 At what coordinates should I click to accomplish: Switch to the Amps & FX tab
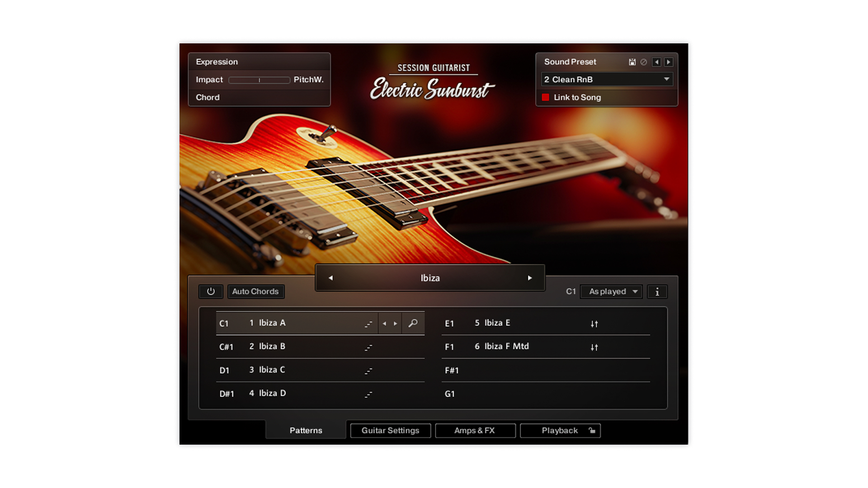[x=475, y=431]
